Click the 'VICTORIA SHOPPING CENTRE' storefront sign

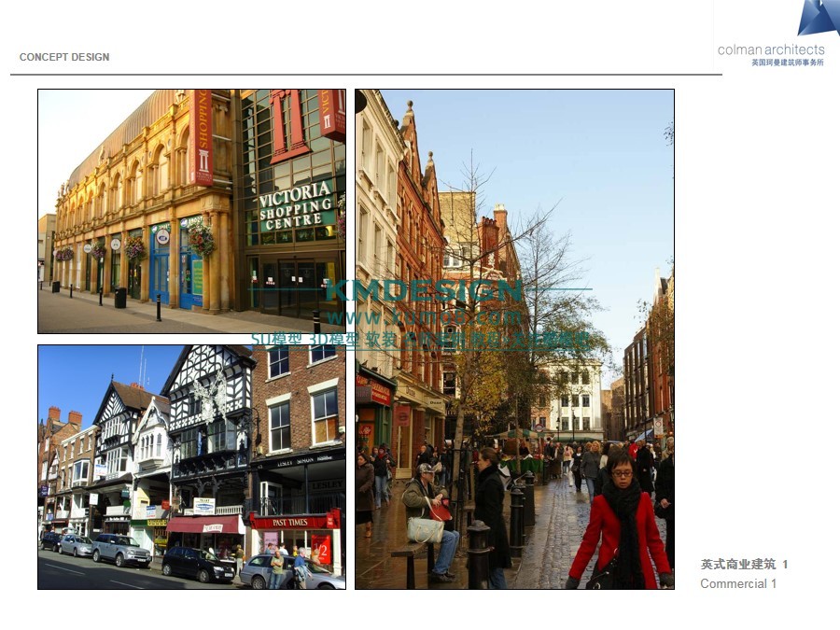coord(296,205)
